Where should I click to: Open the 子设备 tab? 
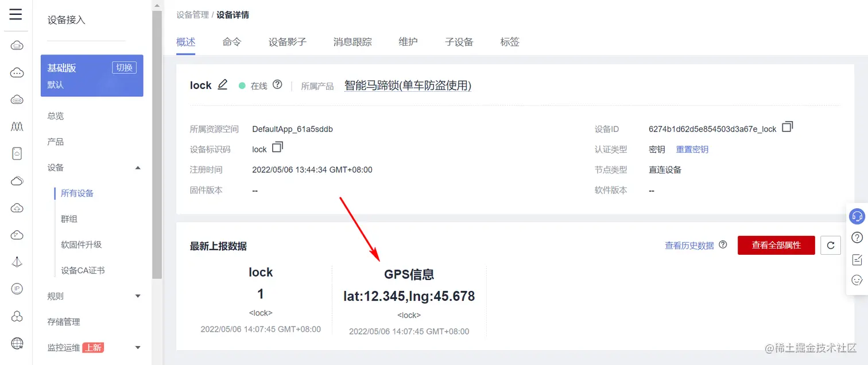tap(459, 42)
